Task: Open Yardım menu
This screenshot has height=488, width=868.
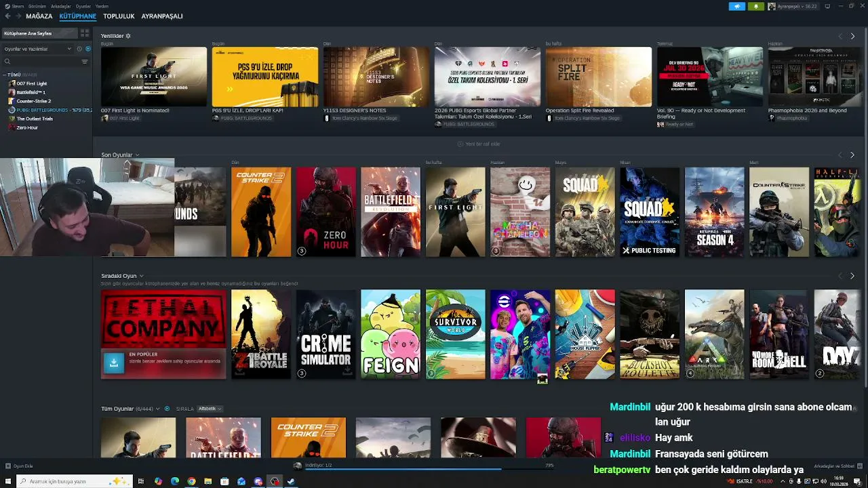Action: click(x=102, y=6)
